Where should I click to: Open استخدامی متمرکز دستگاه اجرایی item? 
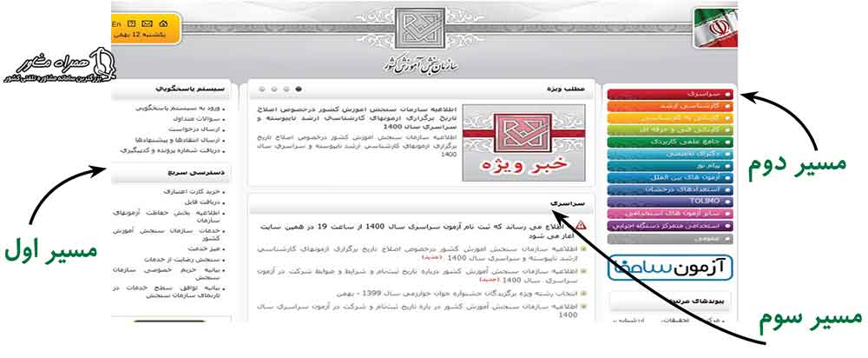click(x=670, y=226)
